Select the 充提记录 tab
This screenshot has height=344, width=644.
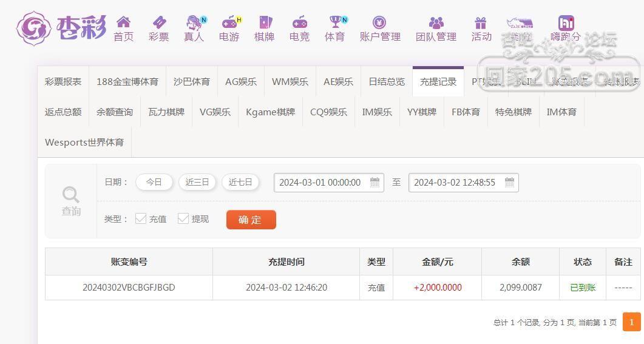[x=438, y=82]
